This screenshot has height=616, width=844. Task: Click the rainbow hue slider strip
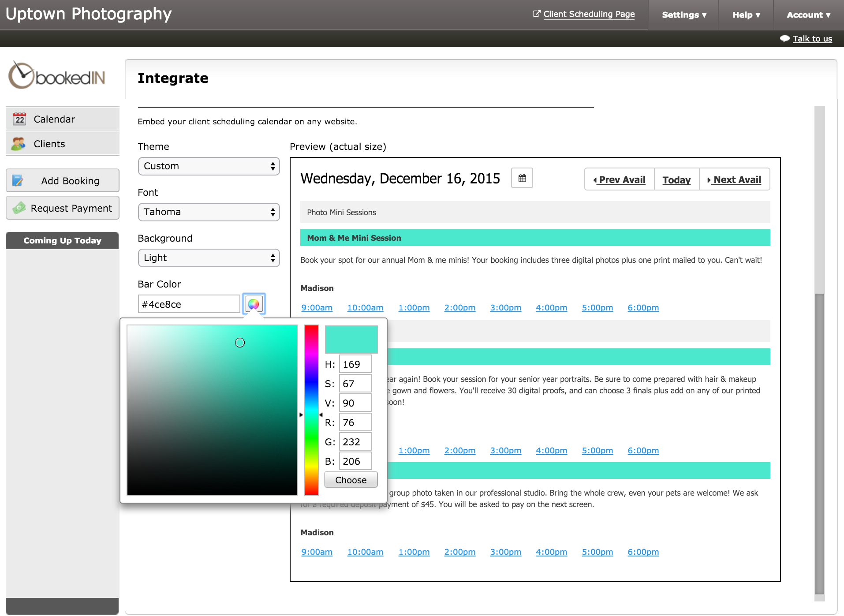311,410
